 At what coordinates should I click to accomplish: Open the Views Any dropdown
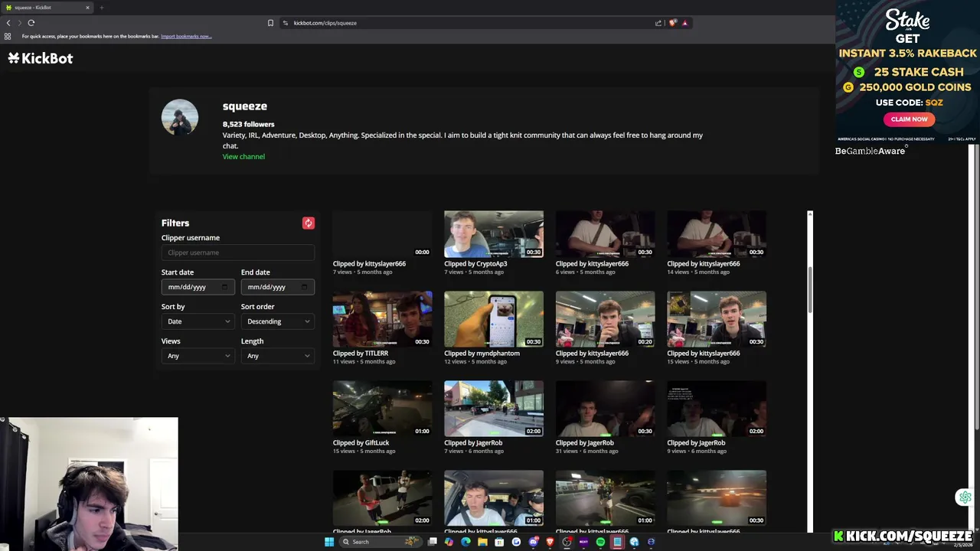pos(198,356)
